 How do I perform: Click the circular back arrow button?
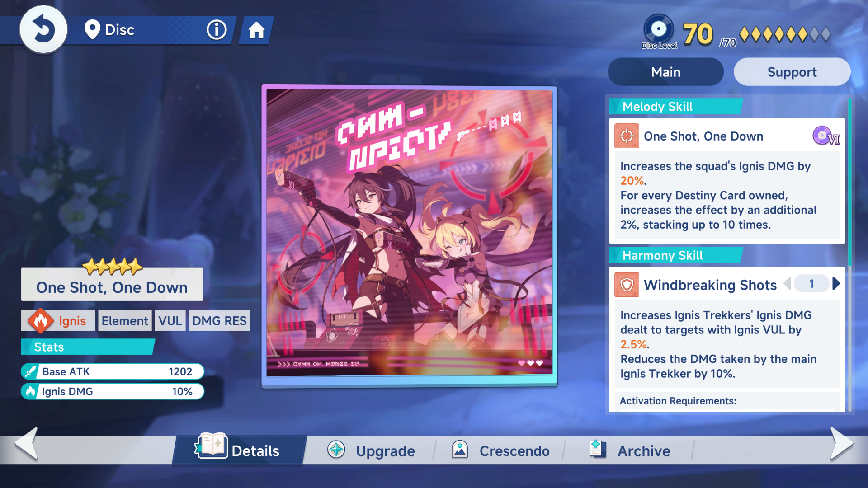43,30
